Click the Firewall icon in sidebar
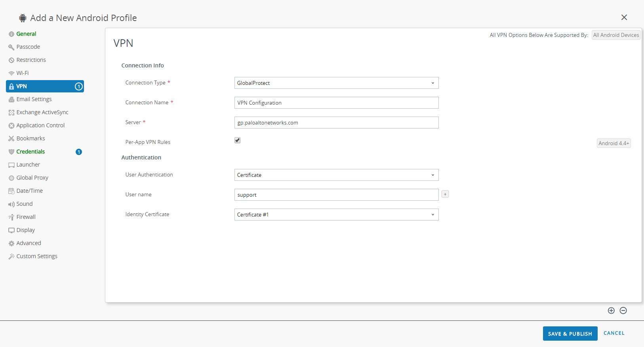 (x=11, y=217)
